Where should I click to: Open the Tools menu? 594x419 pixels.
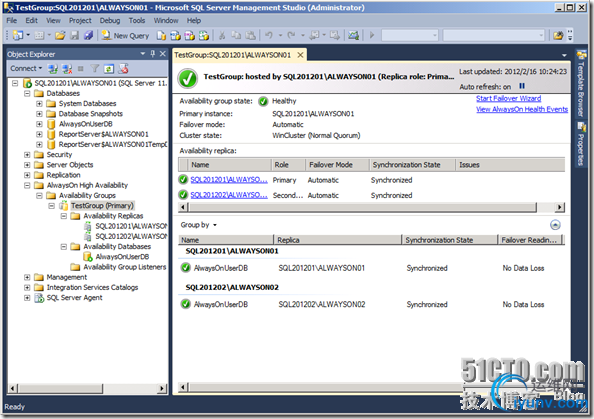click(137, 20)
